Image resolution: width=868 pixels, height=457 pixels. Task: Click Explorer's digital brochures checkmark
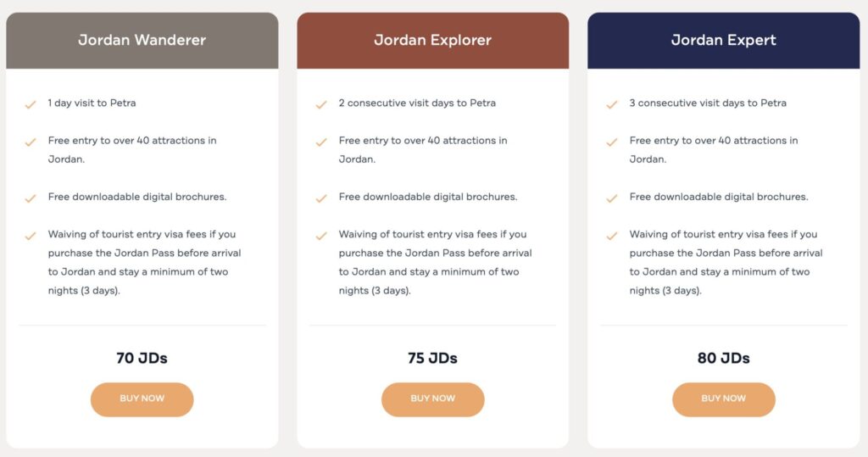pos(321,198)
